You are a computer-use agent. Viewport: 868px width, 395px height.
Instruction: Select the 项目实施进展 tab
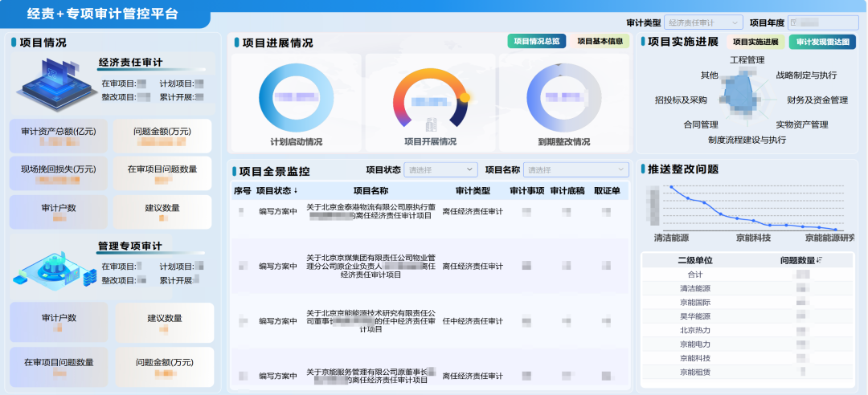tap(755, 42)
